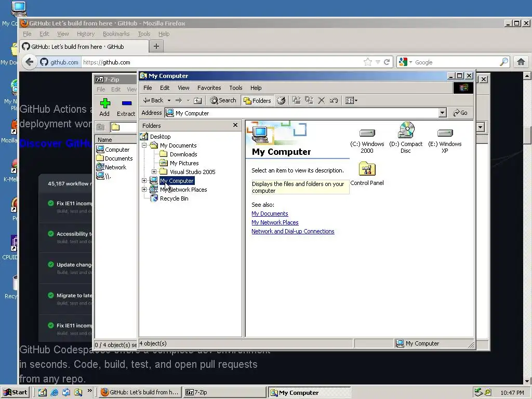532x399 pixels.
Task: Expand the Visual Studio 2005 node
Action: click(x=154, y=171)
